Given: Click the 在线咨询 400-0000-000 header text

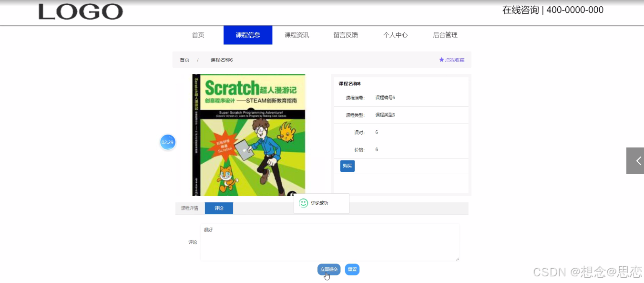Looking at the screenshot, I should tap(553, 10).
